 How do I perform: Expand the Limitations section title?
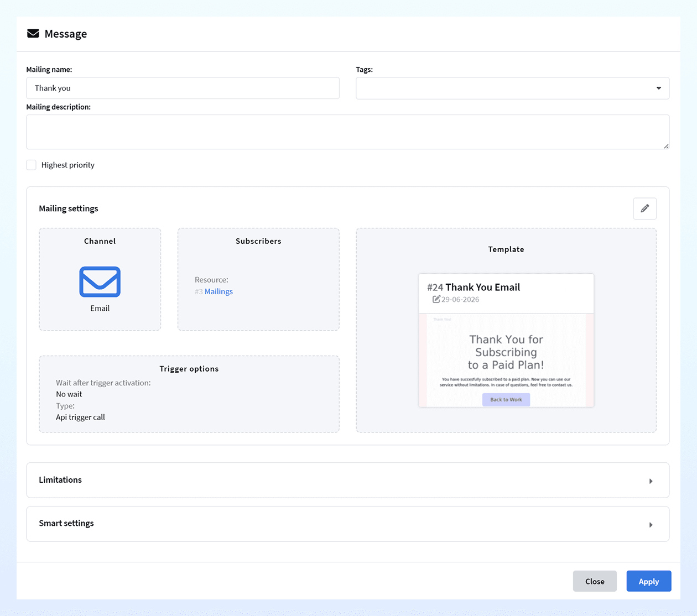pos(60,480)
